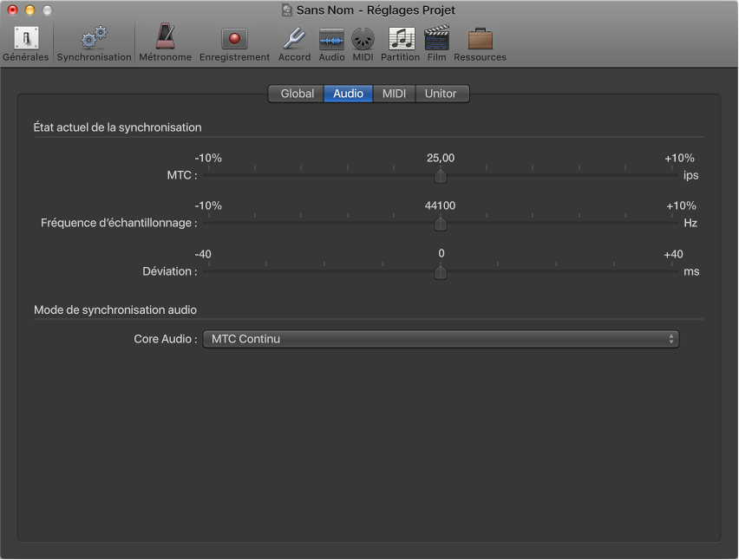Viewport: 739px width, 560px height.
Task: Open the Core Audio MTC Continu dropdown
Action: tap(441, 339)
